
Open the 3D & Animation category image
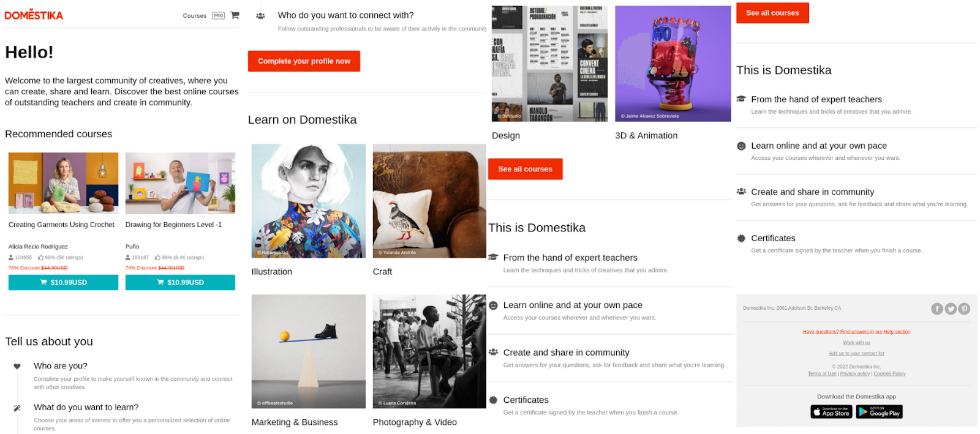click(x=673, y=64)
